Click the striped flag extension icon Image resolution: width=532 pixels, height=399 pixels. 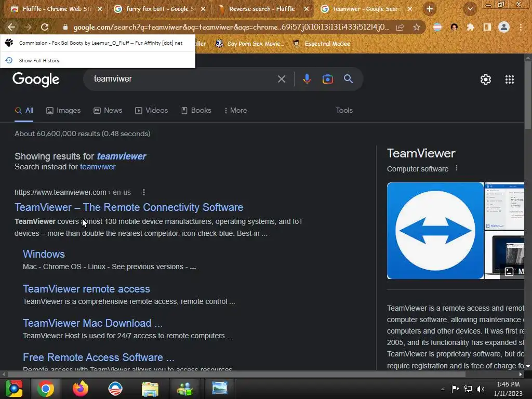(437, 27)
